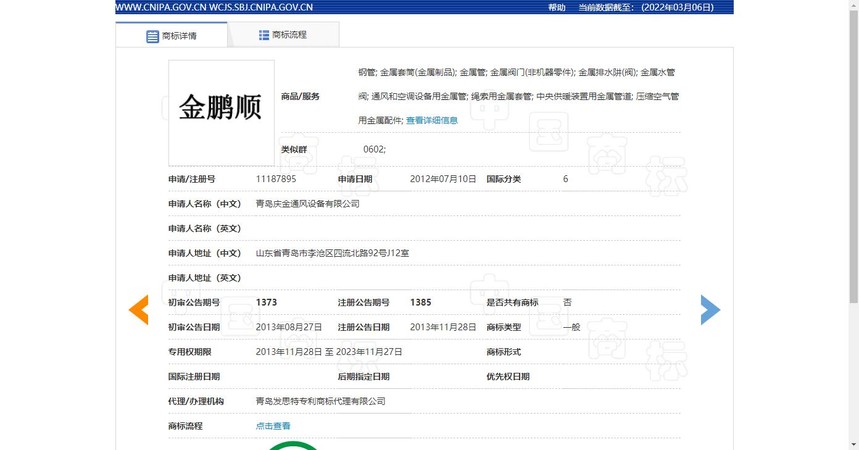Select registration announcement number 1385
Image resolution: width=859 pixels, height=450 pixels.
click(x=421, y=303)
